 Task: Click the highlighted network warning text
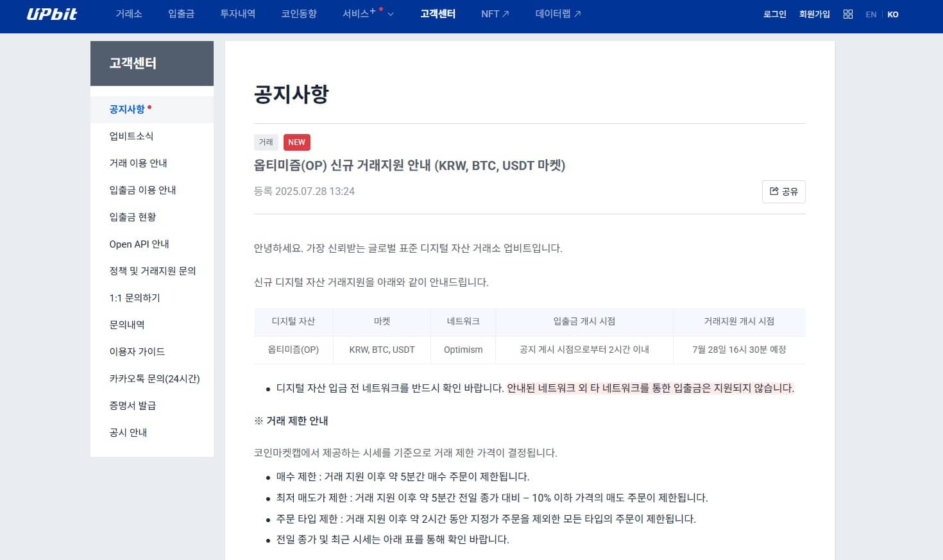pos(650,388)
